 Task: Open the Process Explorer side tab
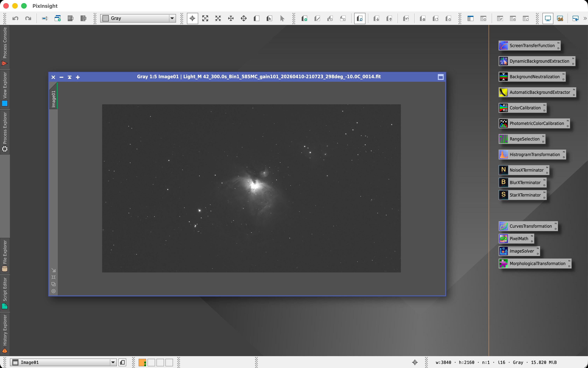pos(5,132)
